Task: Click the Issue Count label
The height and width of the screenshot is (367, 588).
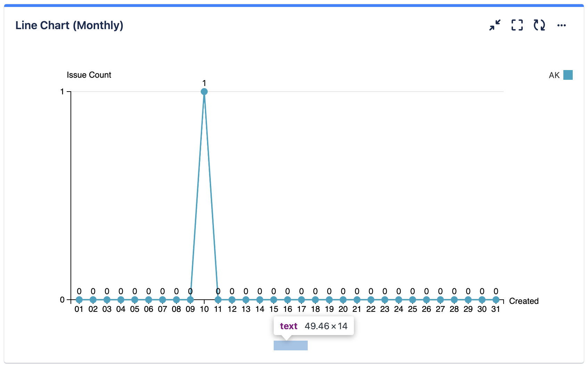Action: tap(89, 75)
